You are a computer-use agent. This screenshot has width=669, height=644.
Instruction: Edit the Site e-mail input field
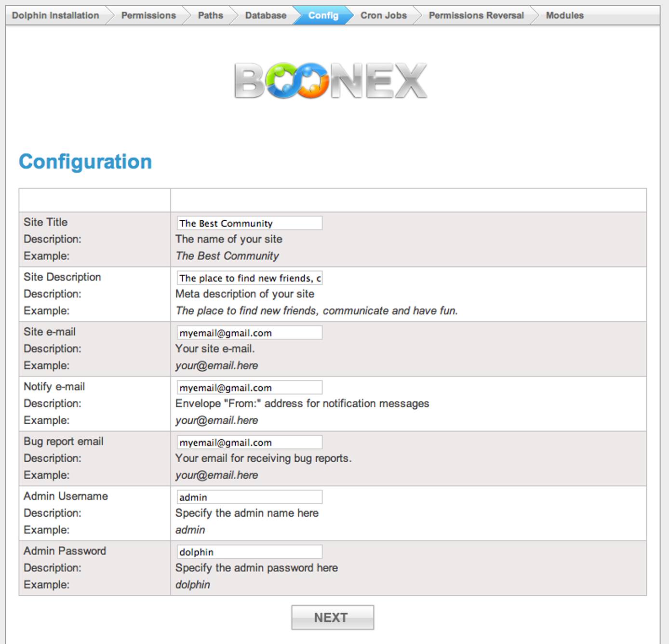[249, 333]
